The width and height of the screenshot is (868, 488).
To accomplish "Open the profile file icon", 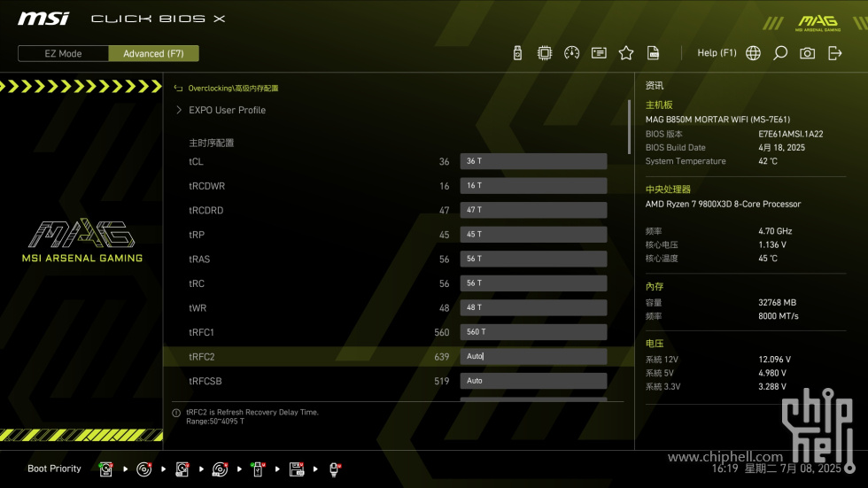I will pyautogui.click(x=654, y=53).
